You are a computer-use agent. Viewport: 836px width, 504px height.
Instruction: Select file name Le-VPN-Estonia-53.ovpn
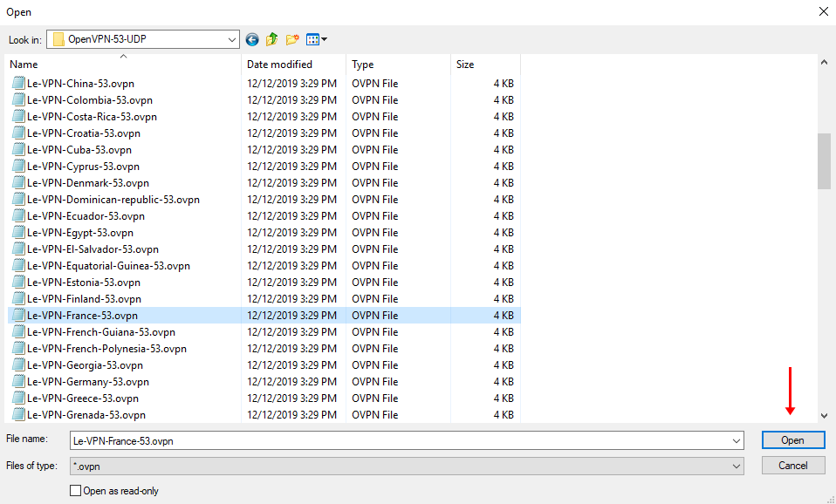point(84,282)
